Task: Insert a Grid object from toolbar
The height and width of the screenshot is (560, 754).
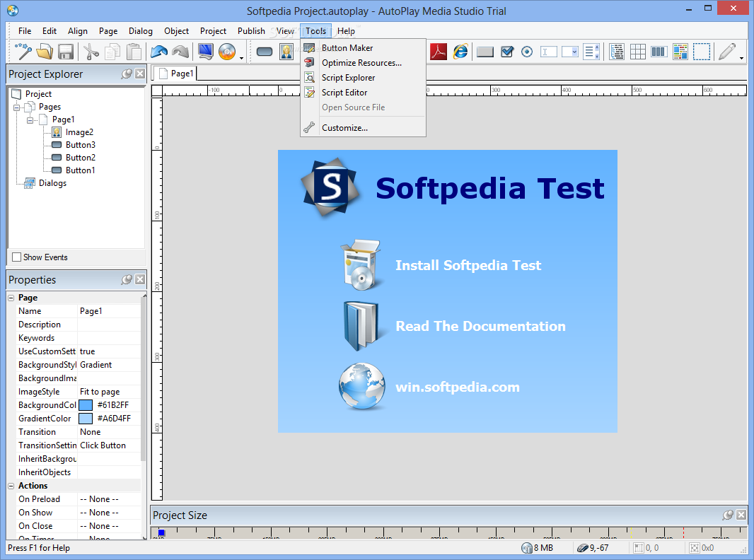Action: point(637,52)
